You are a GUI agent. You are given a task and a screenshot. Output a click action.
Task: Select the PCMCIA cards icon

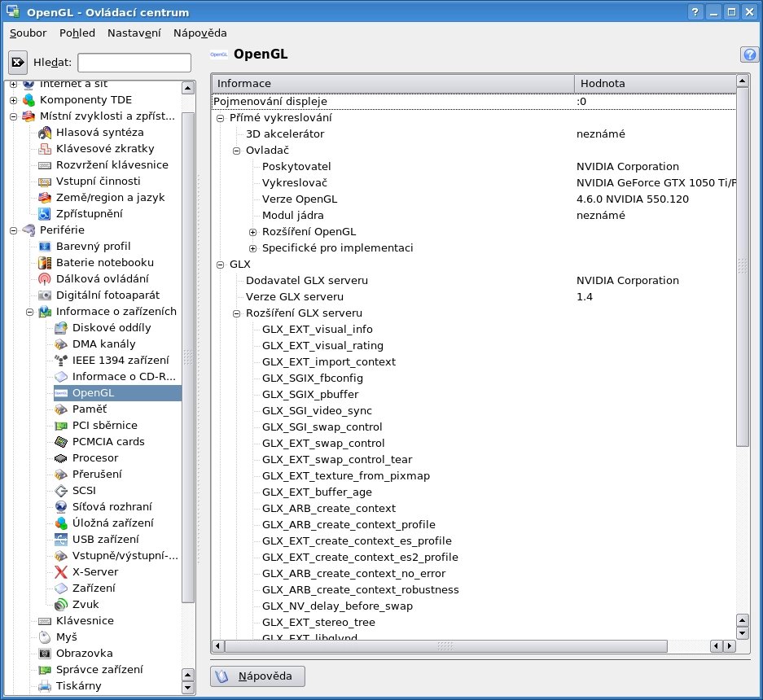click(61, 442)
